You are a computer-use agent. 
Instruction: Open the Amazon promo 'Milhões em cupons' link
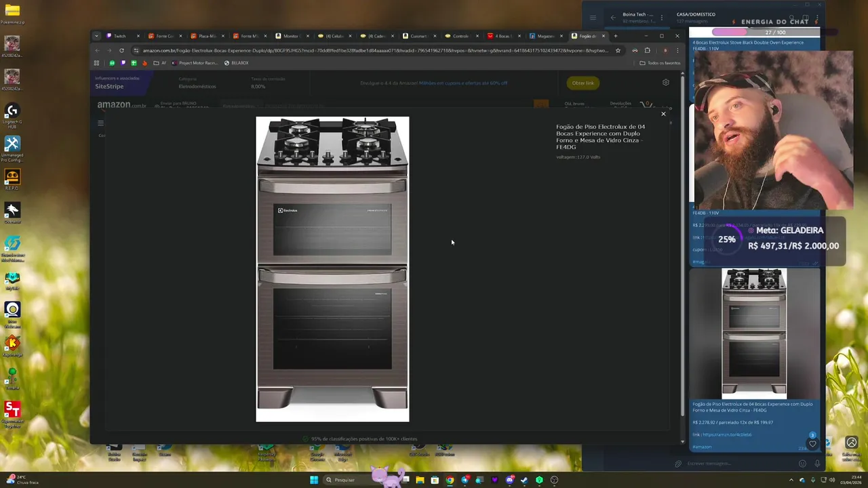(x=463, y=83)
